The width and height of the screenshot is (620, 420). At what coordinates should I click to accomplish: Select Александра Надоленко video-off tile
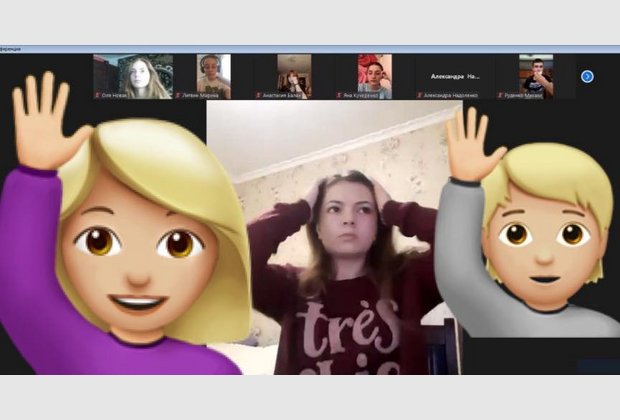click(x=455, y=76)
